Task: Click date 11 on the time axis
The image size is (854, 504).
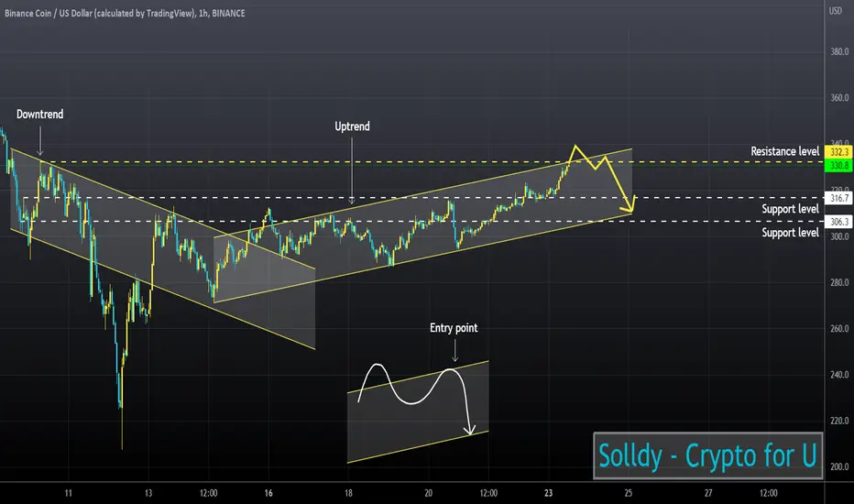Action: coord(68,493)
